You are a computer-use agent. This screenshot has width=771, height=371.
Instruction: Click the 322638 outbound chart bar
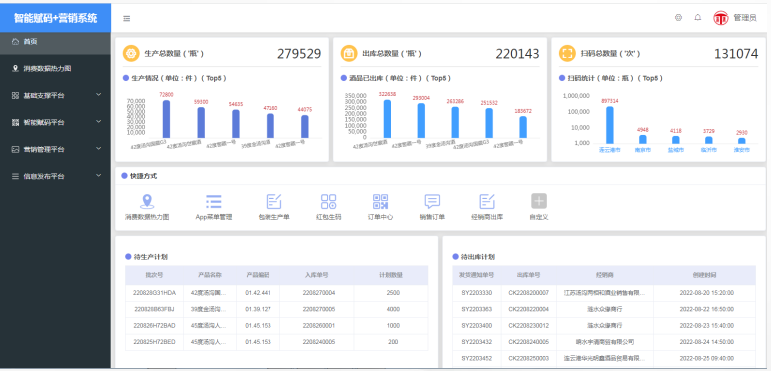(387, 119)
